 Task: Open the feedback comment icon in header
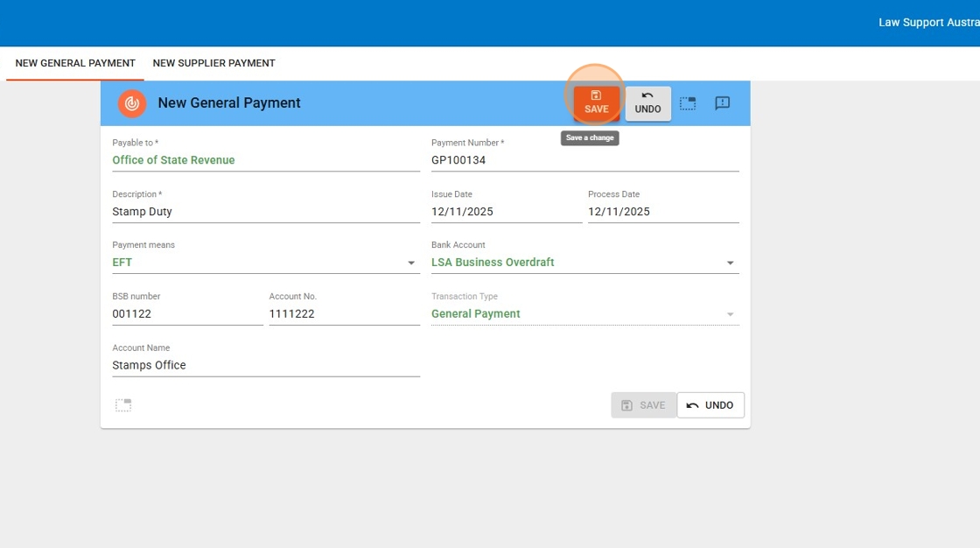(722, 103)
